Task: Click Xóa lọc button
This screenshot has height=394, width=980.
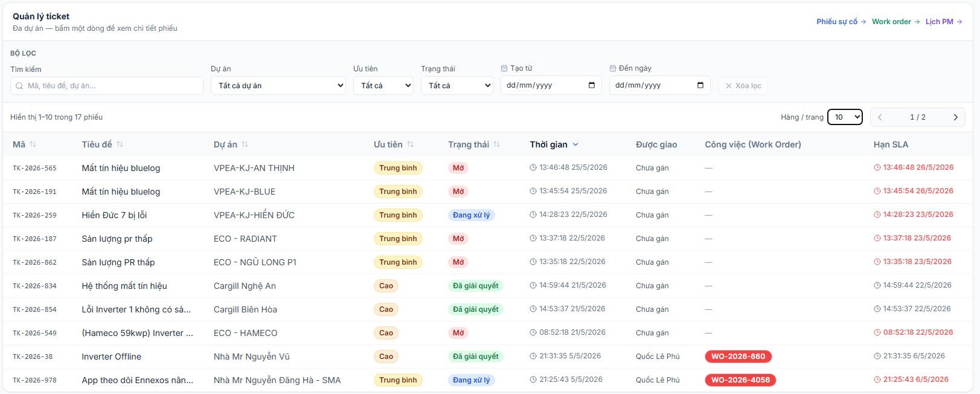Action: pyautogui.click(x=743, y=86)
